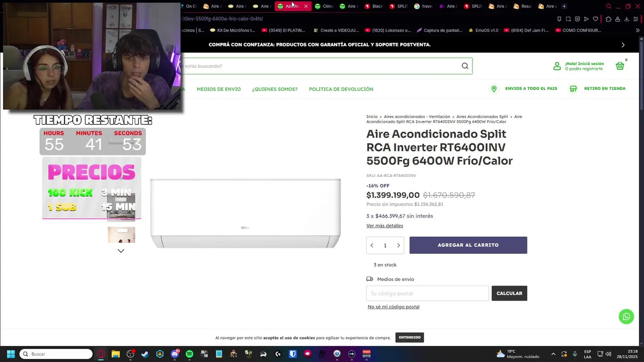Show hidden system tray icons

553,354
